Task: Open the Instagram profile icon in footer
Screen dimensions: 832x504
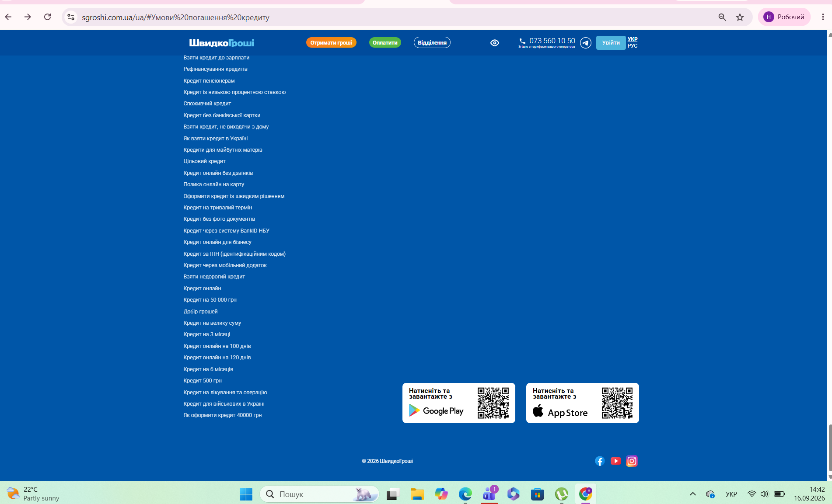Action: (x=632, y=461)
